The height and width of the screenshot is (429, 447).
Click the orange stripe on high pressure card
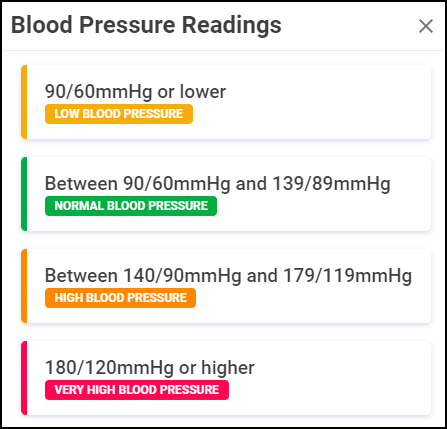pyautogui.click(x=24, y=286)
